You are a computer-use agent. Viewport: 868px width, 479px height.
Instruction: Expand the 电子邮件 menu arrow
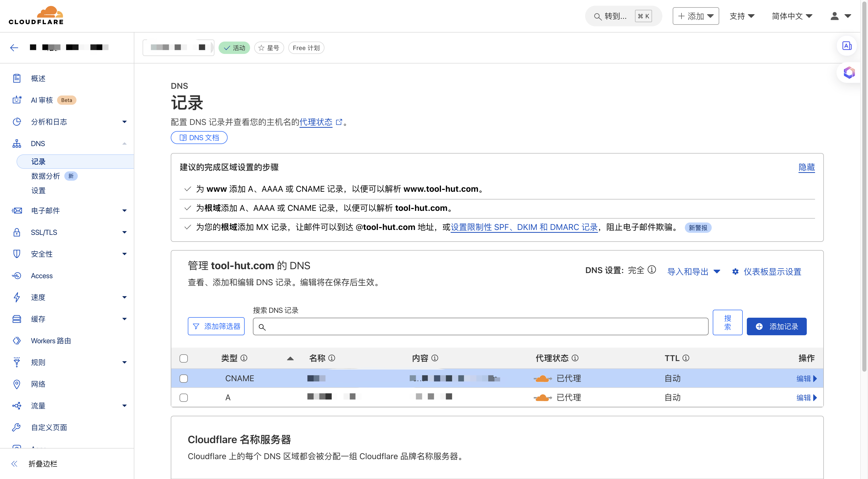(x=124, y=211)
